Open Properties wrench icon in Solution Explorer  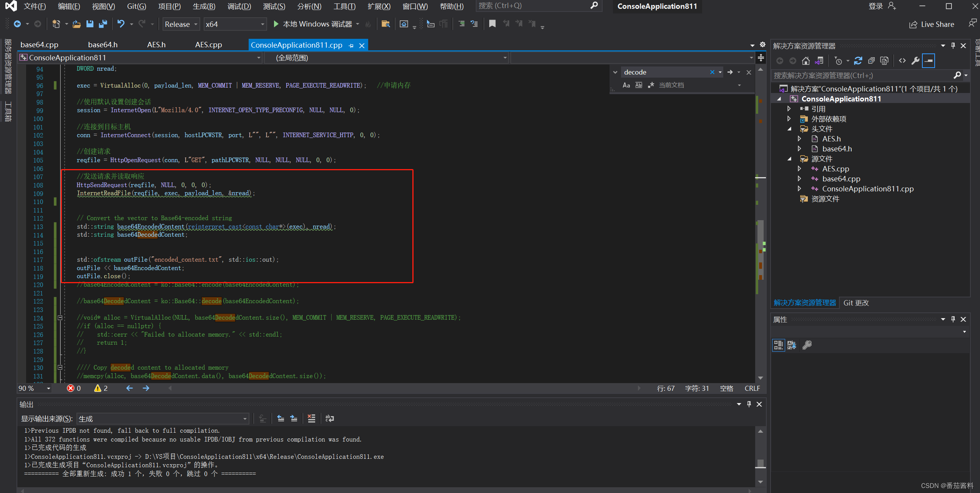click(x=915, y=61)
